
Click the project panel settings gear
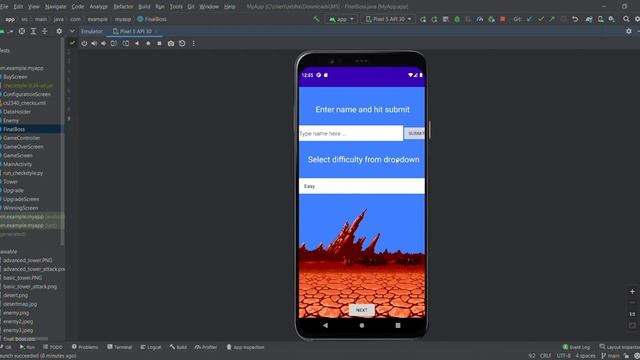(x=59, y=31)
